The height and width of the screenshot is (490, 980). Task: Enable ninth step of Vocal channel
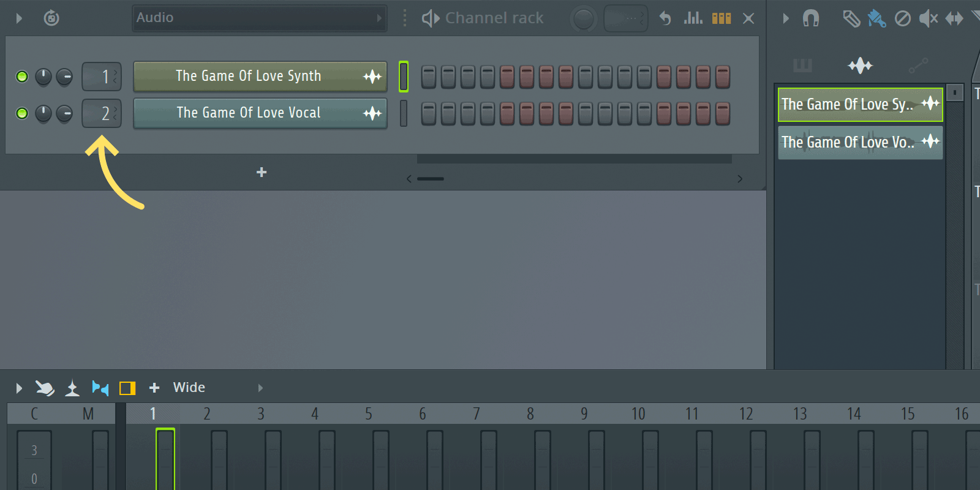tap(586, 114)
